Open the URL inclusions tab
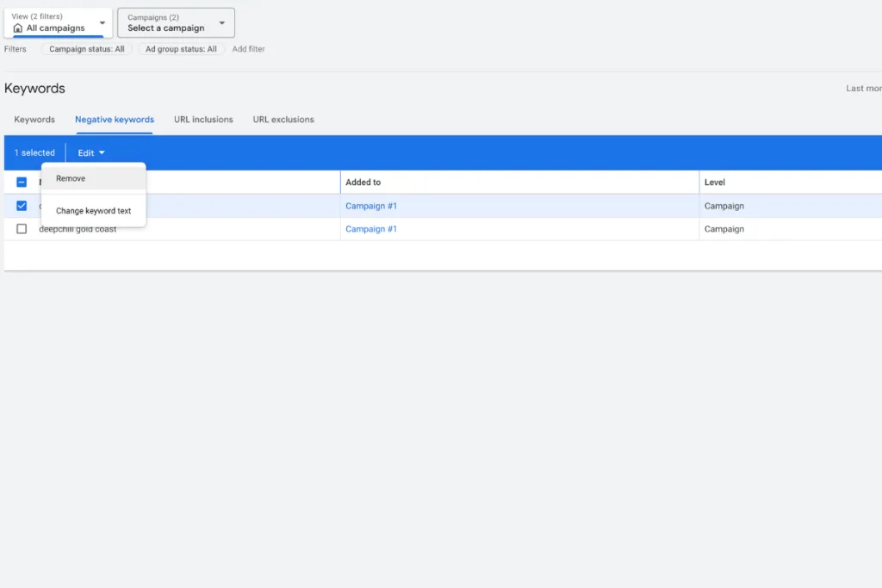 point(203,120)
